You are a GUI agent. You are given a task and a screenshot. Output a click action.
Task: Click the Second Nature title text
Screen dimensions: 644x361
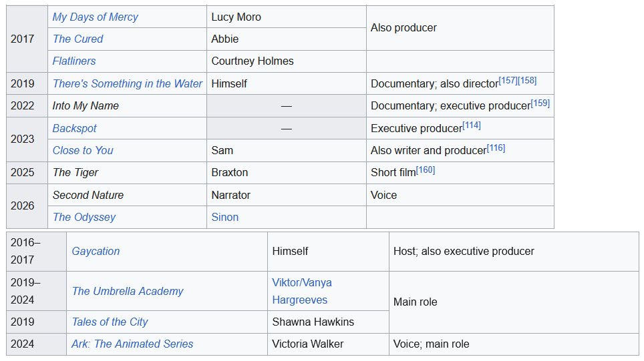point(88,196)
